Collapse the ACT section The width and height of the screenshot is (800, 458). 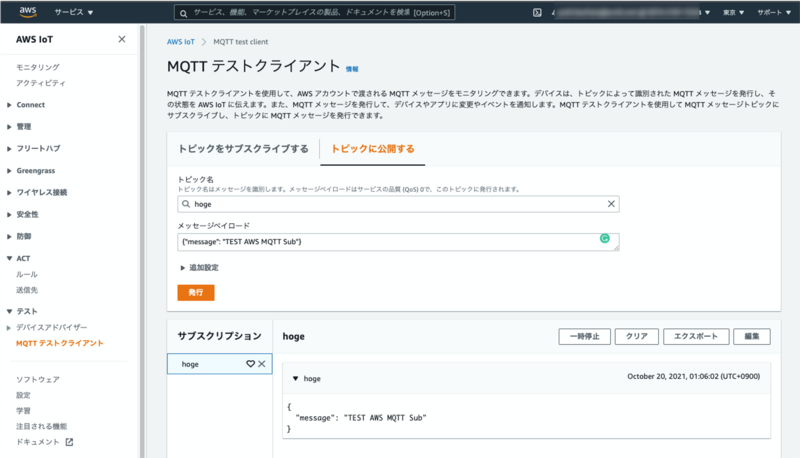(18, 258)
